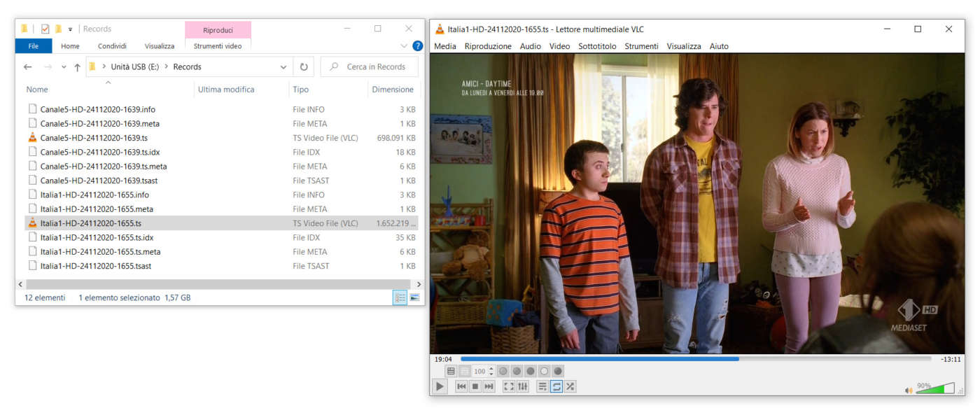The width and height of the screenshot is (980, 408).
Task: Toggle the VLC loop/repeat button
Action: point(556,386)
